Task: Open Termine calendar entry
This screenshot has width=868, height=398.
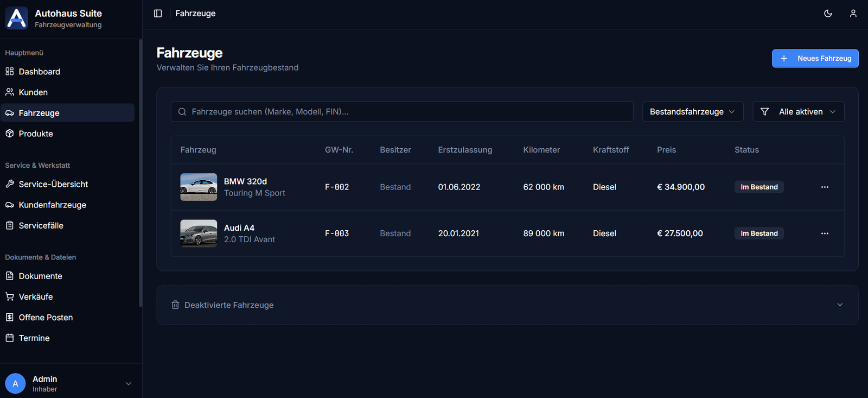Action: 34,338
